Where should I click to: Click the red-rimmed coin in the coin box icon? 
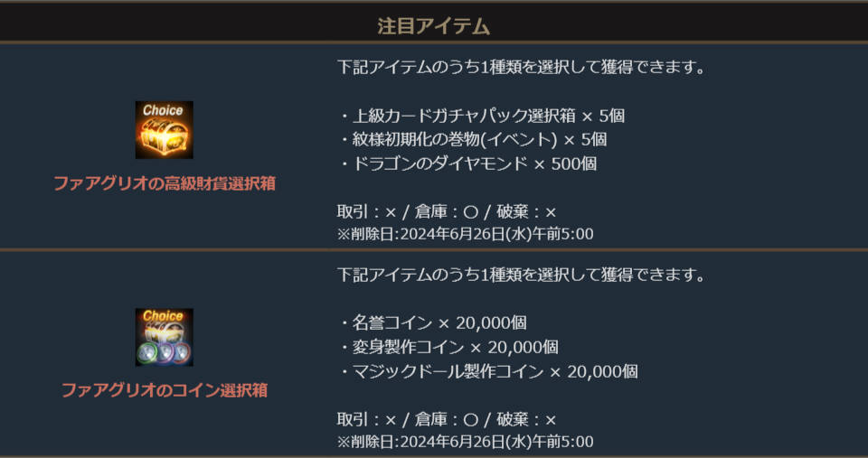pos(182,352)
